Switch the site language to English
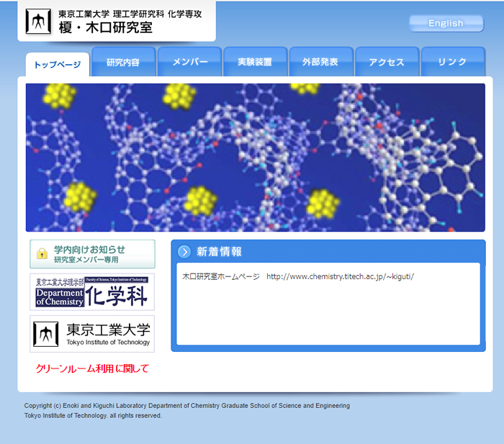The image size is (504, 444). (446, 23)
